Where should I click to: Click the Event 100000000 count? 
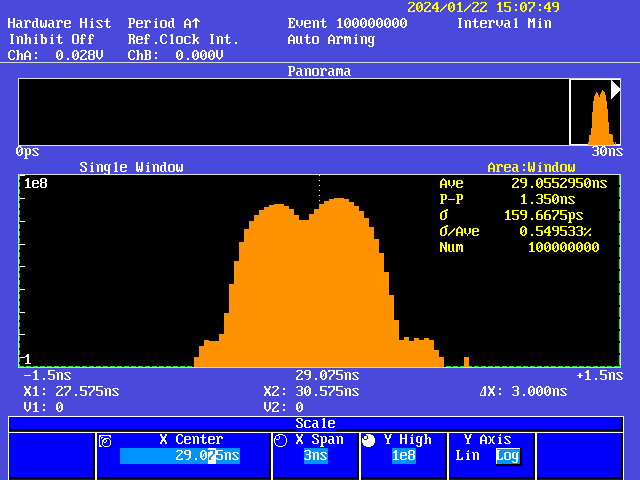point(347,23)
